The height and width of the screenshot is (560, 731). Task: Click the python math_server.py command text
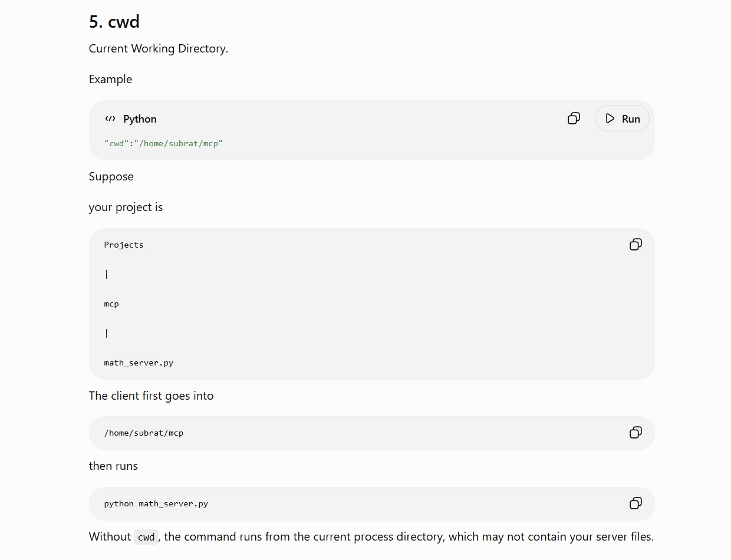156,503
